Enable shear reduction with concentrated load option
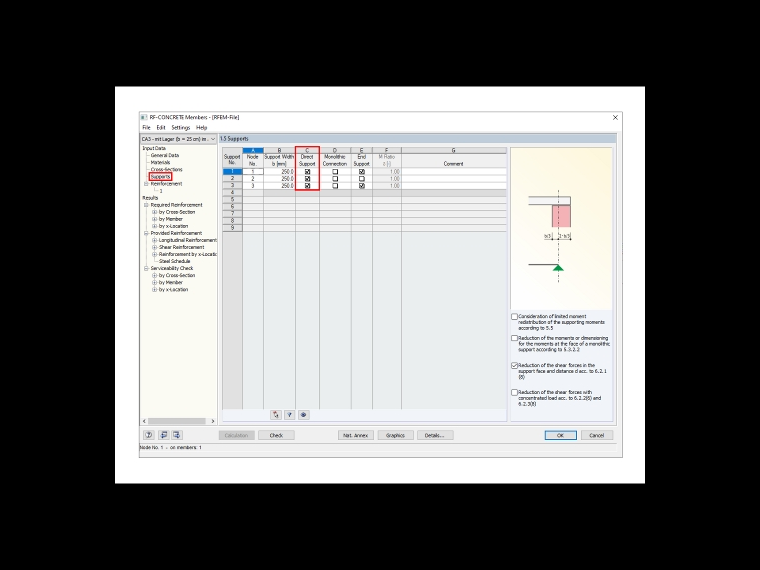760x570 pixels. click(515, 393)
